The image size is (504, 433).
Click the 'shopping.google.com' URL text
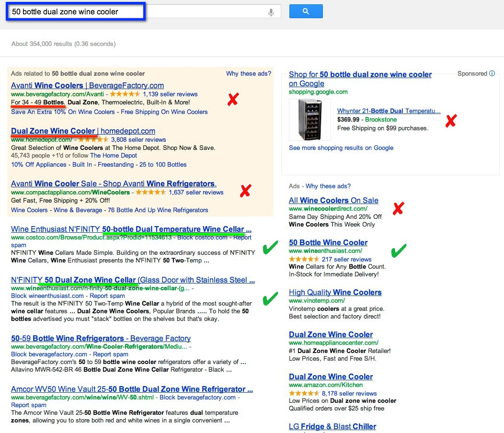point(318,92)
